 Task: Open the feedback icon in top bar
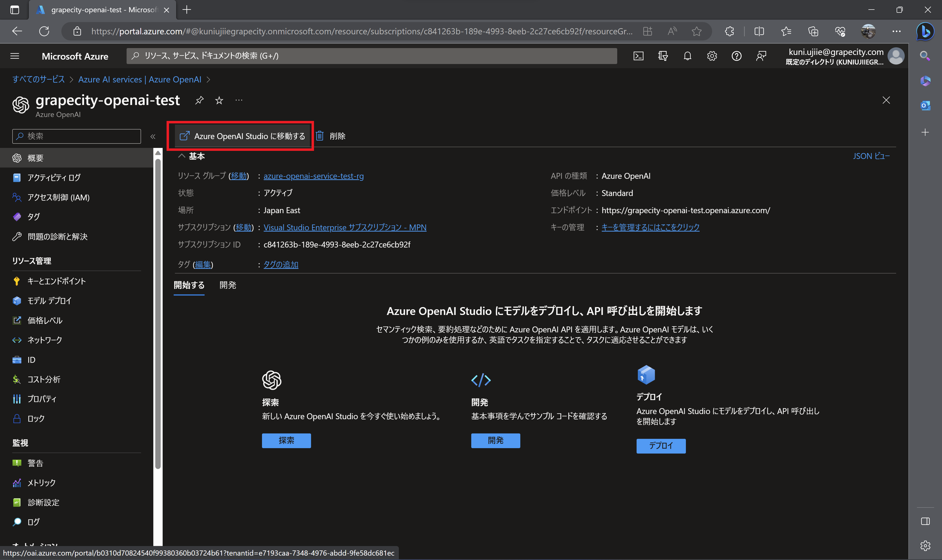point(761,56)
